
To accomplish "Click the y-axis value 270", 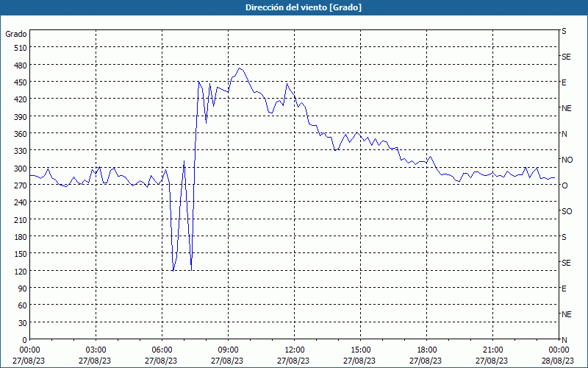I will pos(21,185).
